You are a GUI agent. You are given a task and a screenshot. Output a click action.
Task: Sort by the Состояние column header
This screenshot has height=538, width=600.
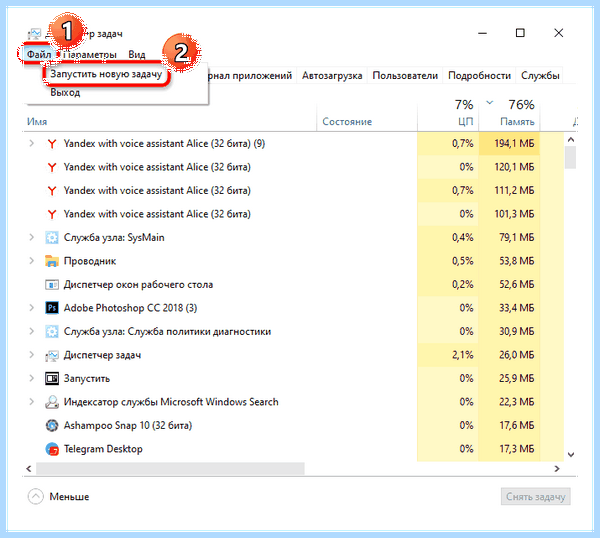click(347, 122)
